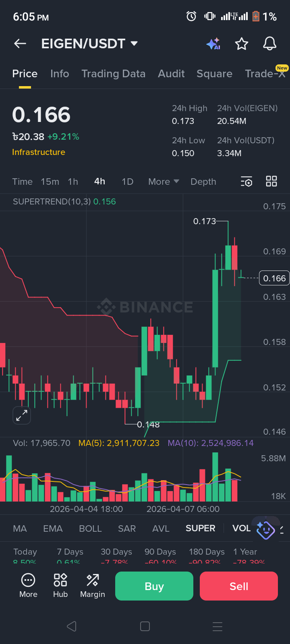Expand the More timeframes dropdown
Image resolution: width=290 pixels, height=644 pixels.
tap(164, 182)
